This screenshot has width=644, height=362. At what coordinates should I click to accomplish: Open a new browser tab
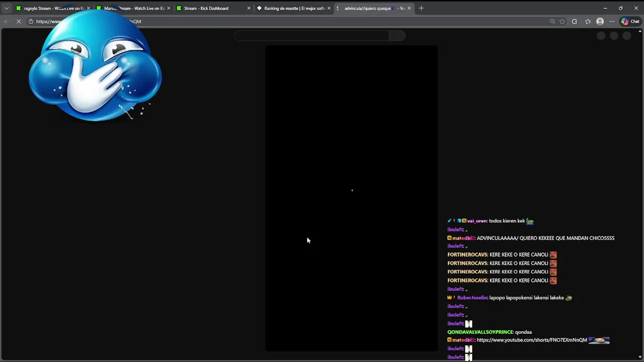pyautogui.click(x=421, y=8)
